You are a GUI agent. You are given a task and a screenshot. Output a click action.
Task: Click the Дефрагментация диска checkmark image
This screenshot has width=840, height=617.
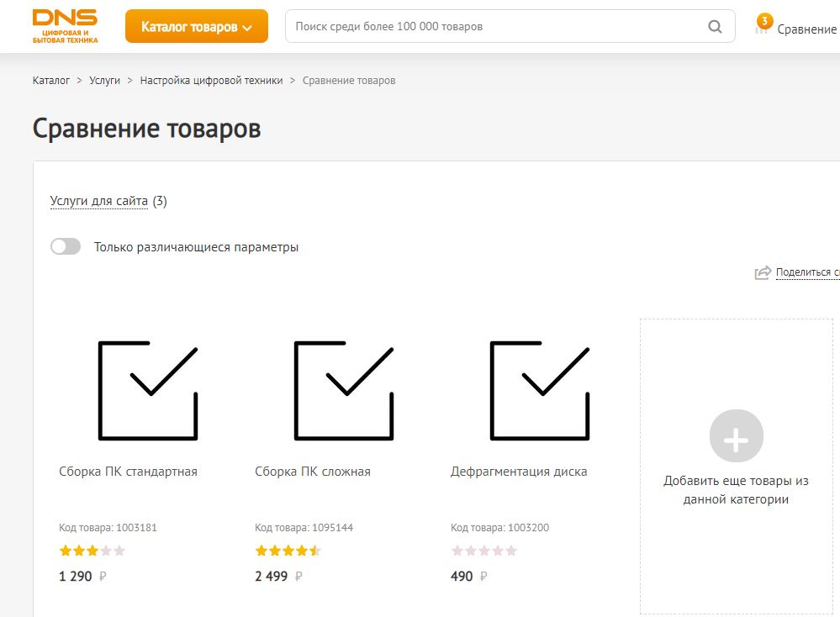pos(539,390)
